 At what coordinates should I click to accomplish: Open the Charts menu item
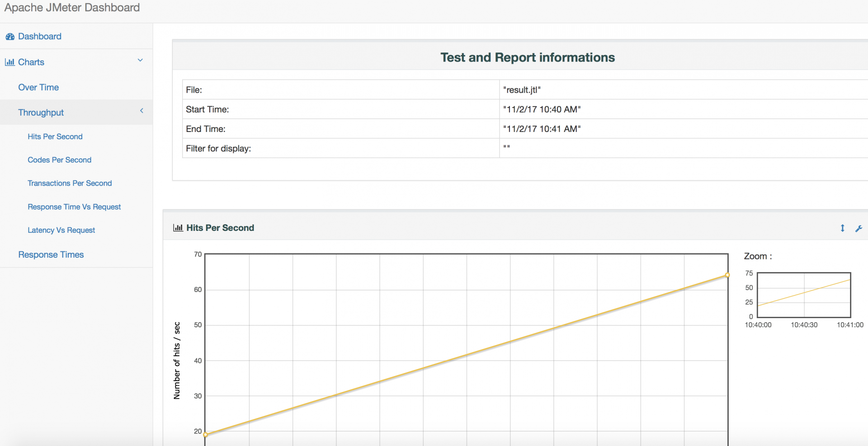[x=31, y=62]
